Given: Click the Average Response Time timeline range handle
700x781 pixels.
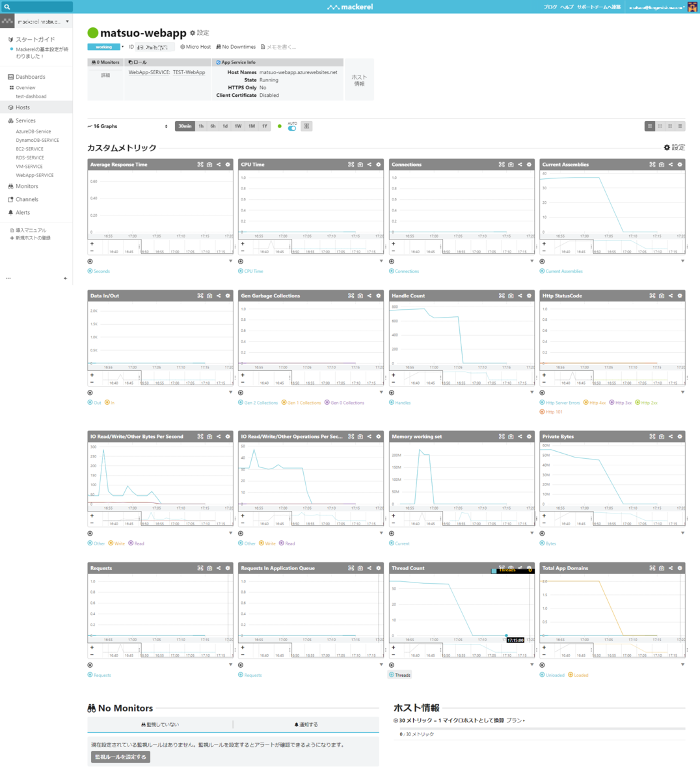Looking at the screenshot, I should 139,247.
